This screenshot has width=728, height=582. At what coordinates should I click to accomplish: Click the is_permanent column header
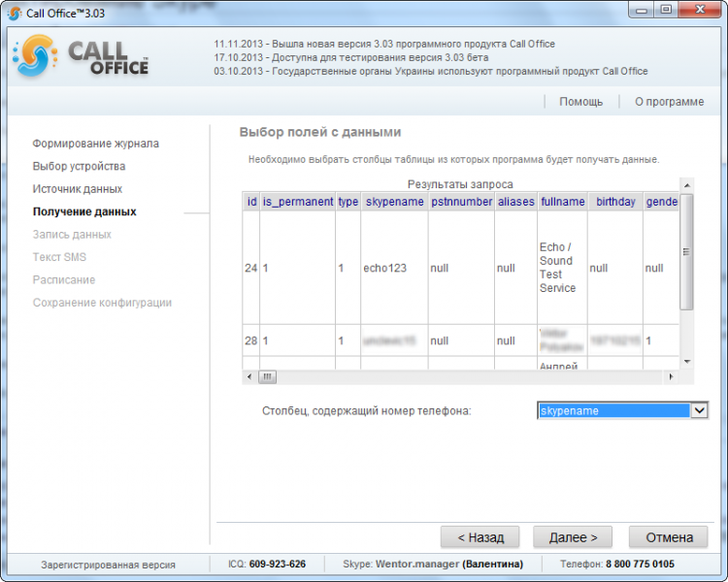298,202
